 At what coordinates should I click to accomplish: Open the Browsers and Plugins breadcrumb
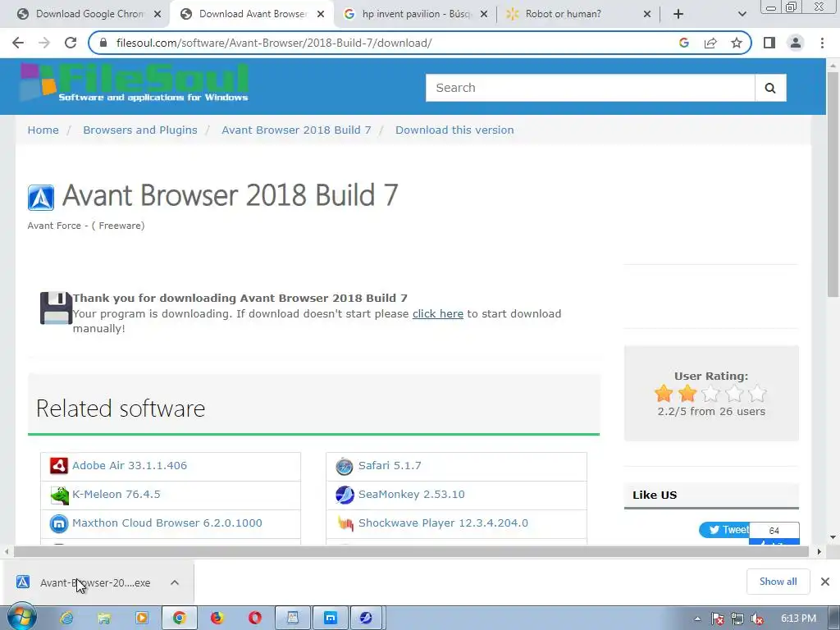pos(139,130)
